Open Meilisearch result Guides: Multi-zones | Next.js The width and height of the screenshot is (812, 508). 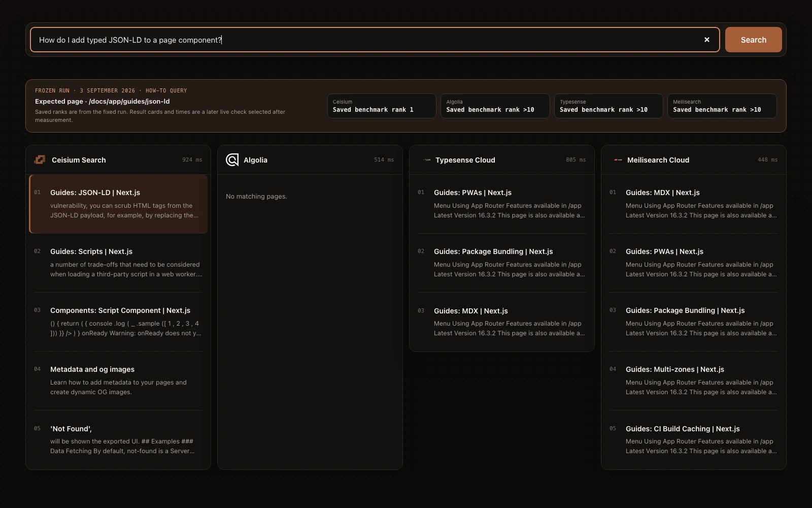click(694, 380)
